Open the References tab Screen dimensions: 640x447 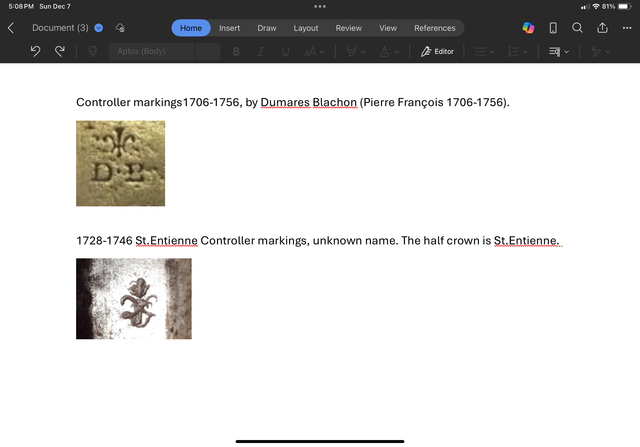[435, 28]
